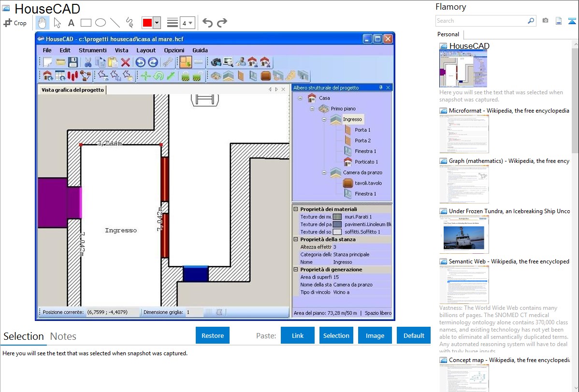
Task: Collapse the Camera da pranzo tree node
Action: pyautogui.click(x=324, y=173)
